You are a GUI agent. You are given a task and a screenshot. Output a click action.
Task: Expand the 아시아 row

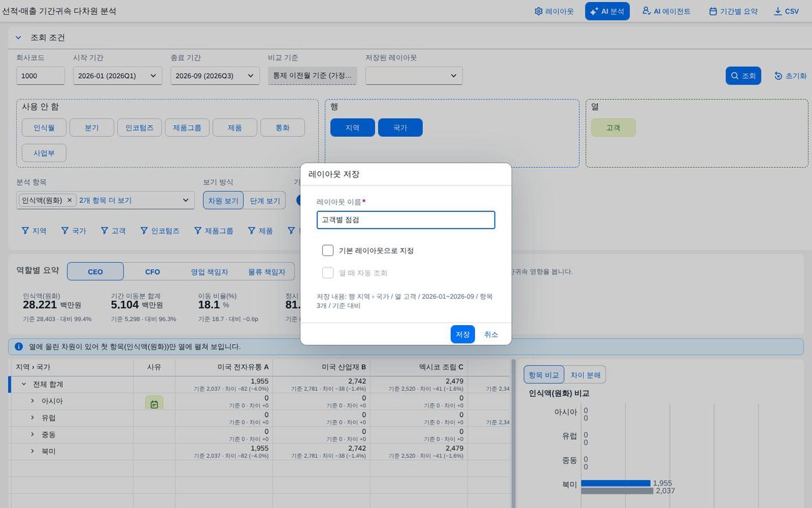click(32, 401)
